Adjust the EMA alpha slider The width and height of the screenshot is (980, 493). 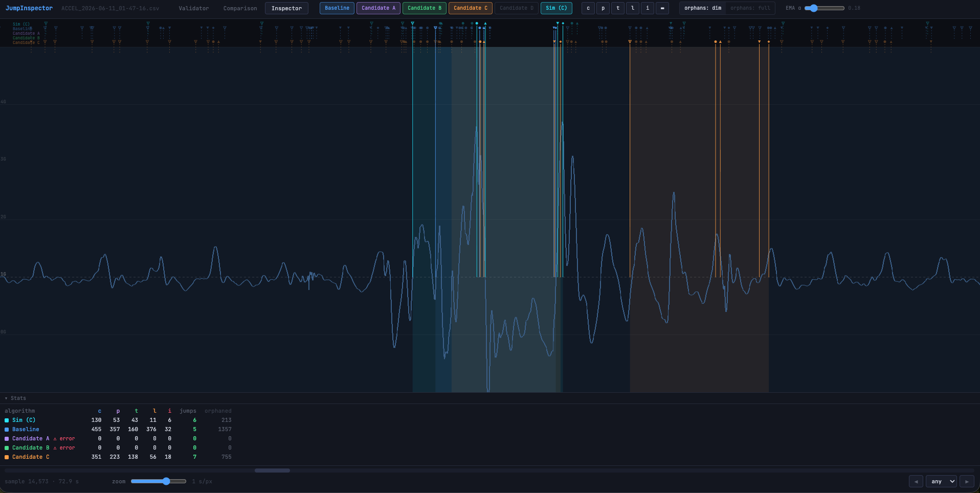825,8
